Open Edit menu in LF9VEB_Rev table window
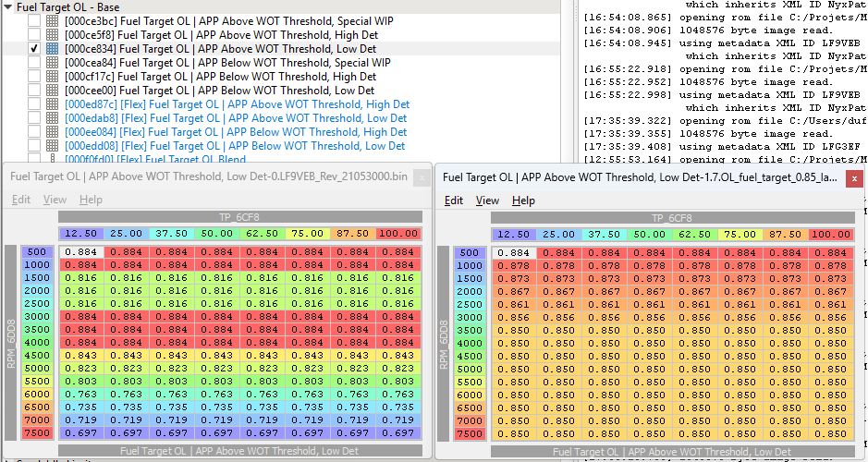Viewport: 868px width, 462px height. click(21, 200)
